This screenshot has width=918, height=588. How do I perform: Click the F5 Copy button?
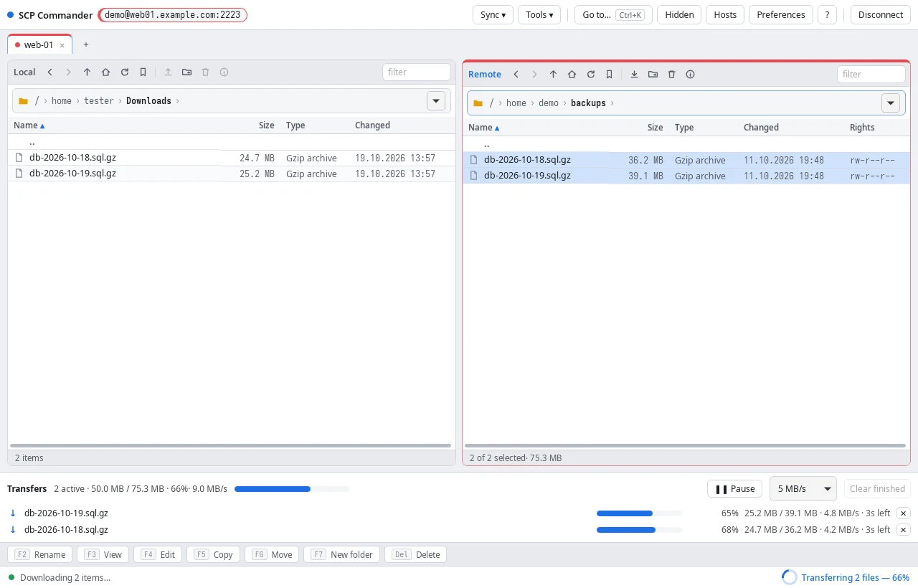coord(214,554)
